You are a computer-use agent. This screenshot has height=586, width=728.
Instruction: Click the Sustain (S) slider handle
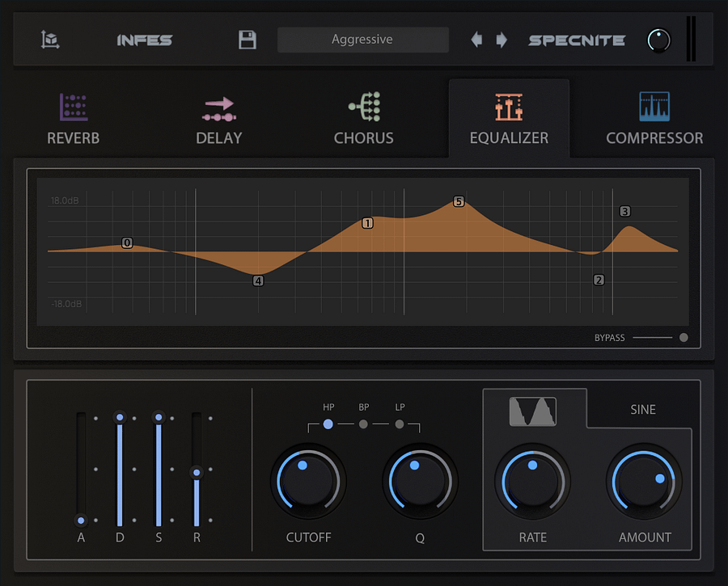pyautogui.click(x=159, y=417)
